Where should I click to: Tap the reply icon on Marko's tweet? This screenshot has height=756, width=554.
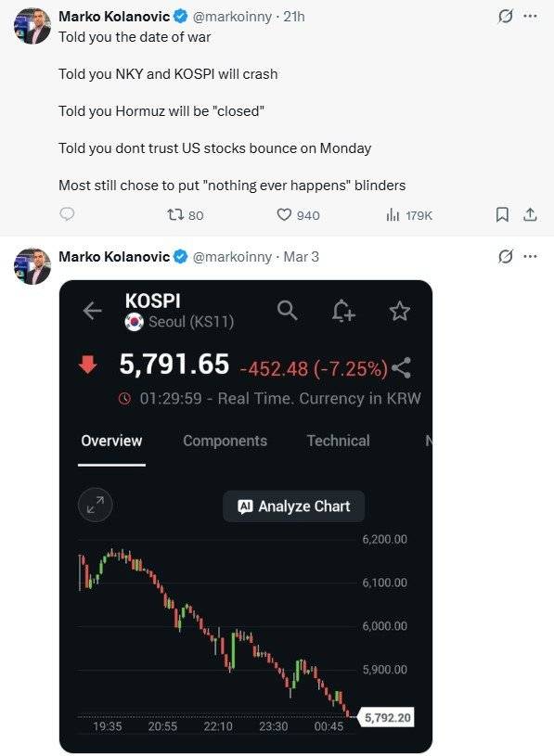pos(66,214)
